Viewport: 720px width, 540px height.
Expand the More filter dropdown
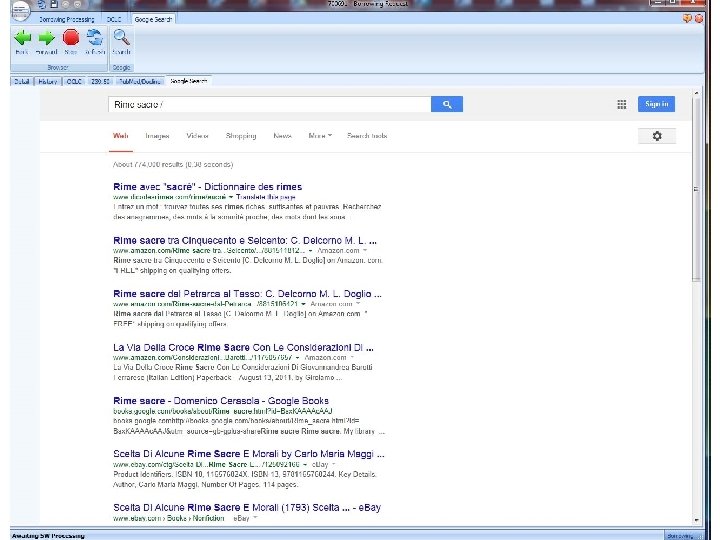click(320, 136)
